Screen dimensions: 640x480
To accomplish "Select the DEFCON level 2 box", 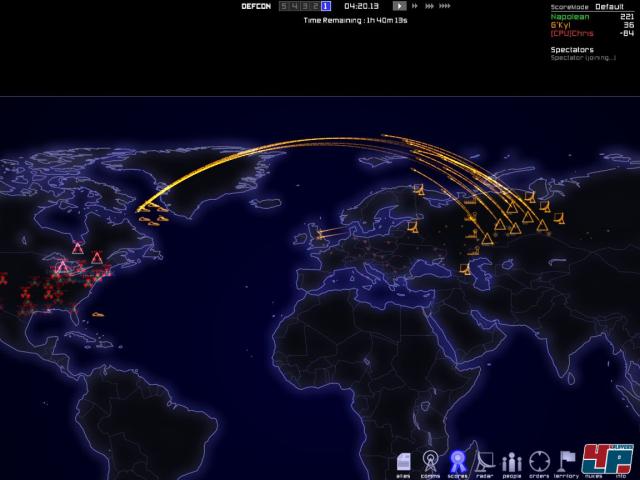I will (x=316, y=6).
